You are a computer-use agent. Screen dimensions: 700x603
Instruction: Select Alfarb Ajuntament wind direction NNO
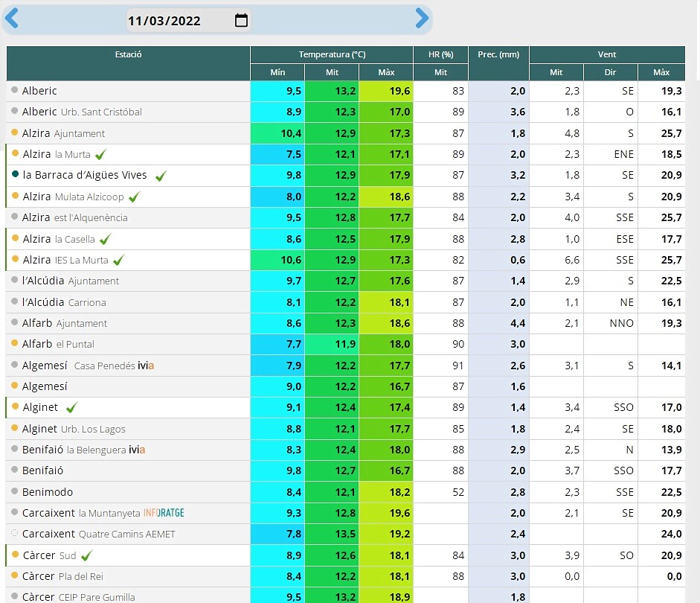610,323
